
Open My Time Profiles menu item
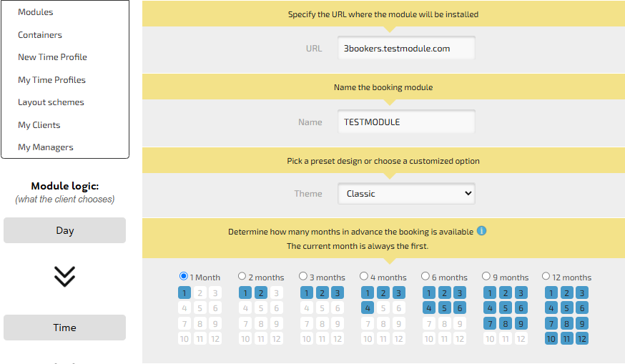(51, 80)
